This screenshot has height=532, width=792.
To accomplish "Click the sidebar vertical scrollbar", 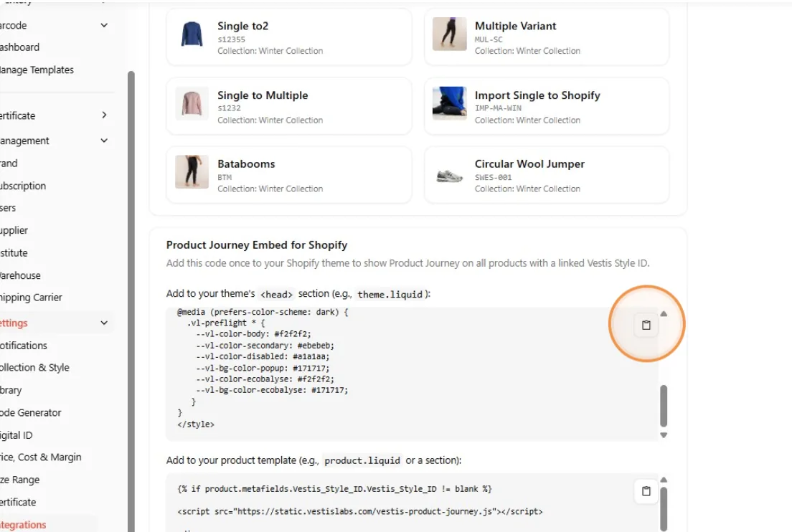I will (131, 303).
